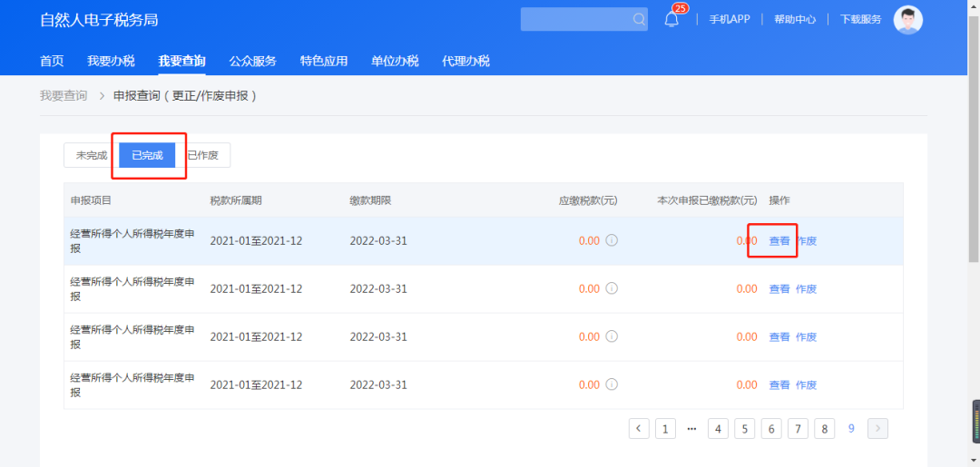Open 公众服务 menu
The height and width of the screenshot is (467, 980).
[x=252, y=61]
